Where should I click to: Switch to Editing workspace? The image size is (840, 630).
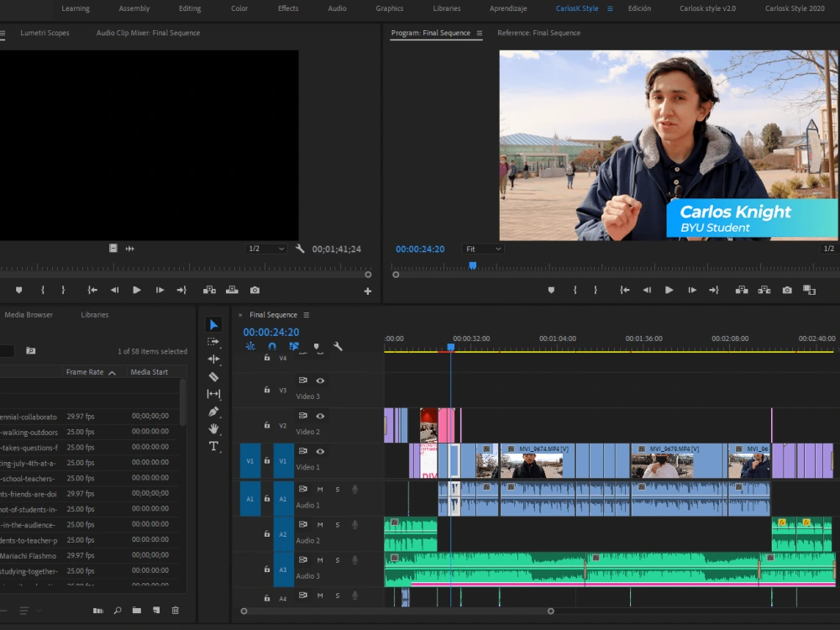190,8
